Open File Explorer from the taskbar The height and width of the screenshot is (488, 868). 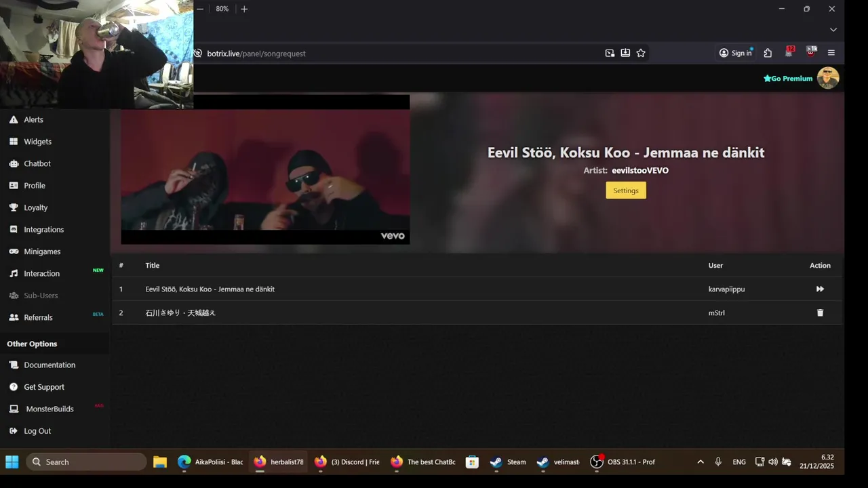point(160,462)
